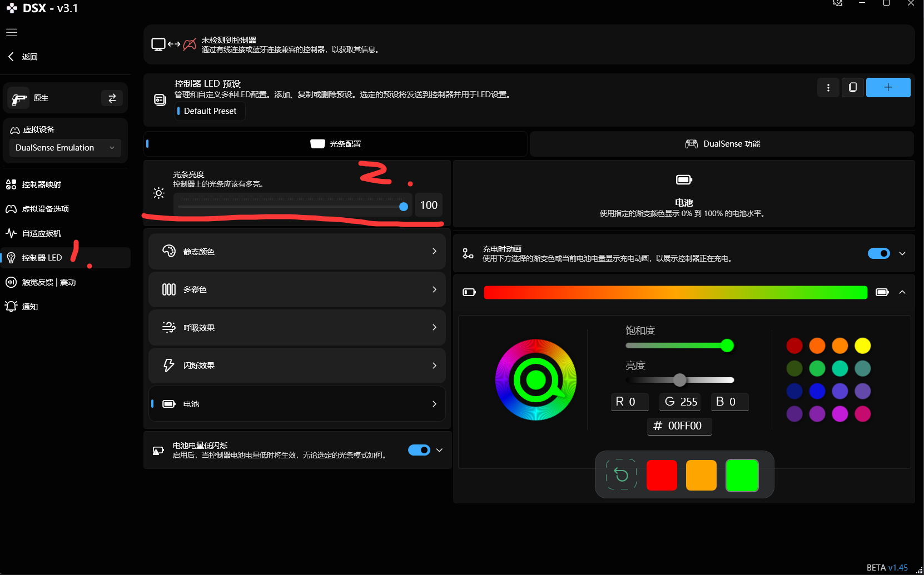Pick the magenta palette swatch

pos(840,414)
